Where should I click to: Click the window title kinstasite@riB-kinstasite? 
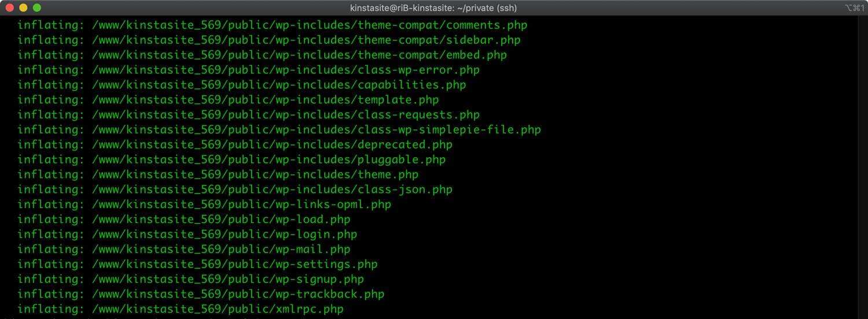click(x=433, y=8)
